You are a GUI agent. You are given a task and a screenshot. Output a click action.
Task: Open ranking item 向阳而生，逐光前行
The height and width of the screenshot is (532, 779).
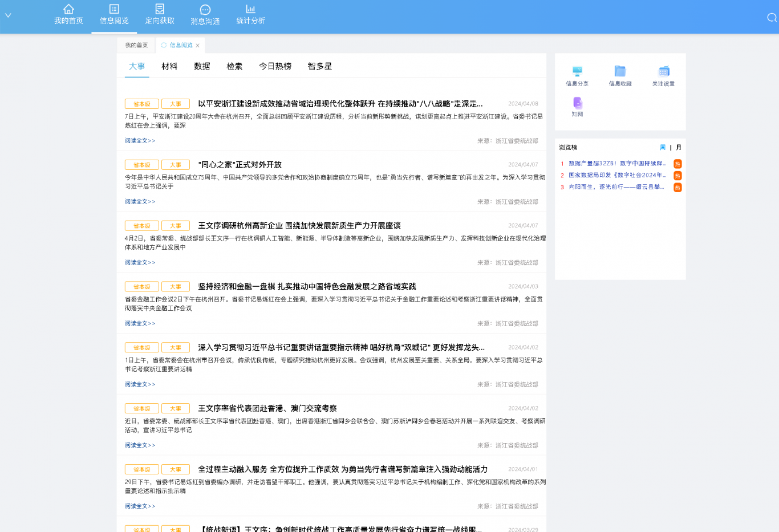tap(617, 187)
